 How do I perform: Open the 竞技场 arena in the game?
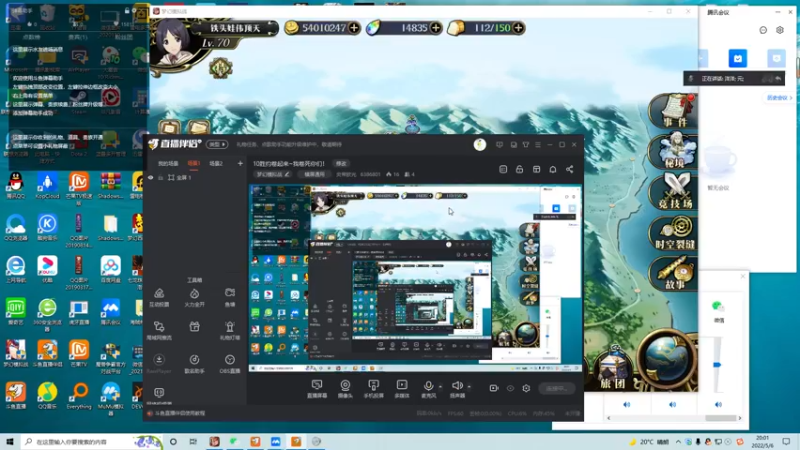[674, 191]
